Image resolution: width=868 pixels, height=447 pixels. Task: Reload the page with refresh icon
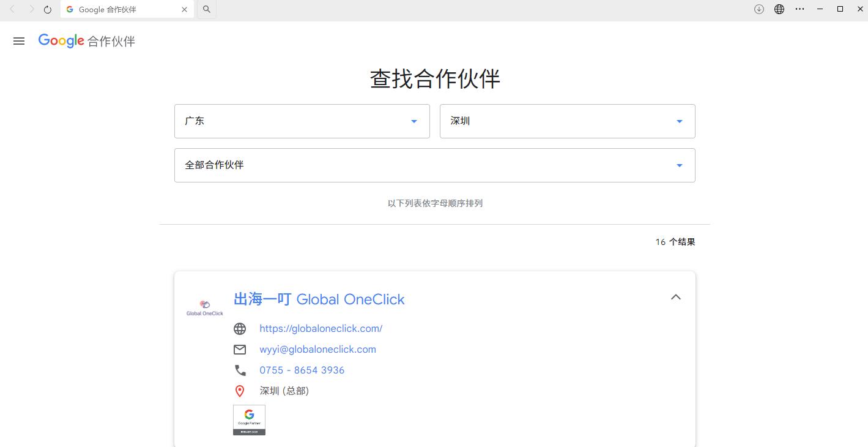pyautogui.click(x=48, y=10)
